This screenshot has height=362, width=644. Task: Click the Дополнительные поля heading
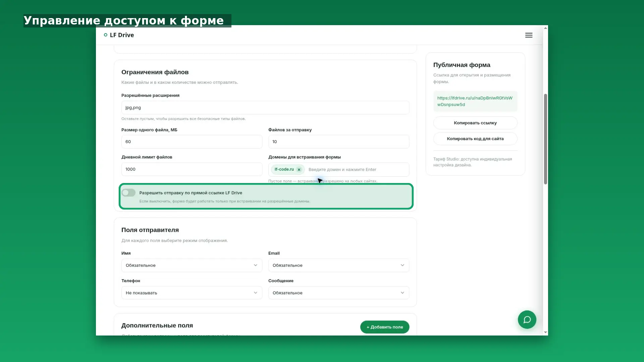(x=157, y=325)
